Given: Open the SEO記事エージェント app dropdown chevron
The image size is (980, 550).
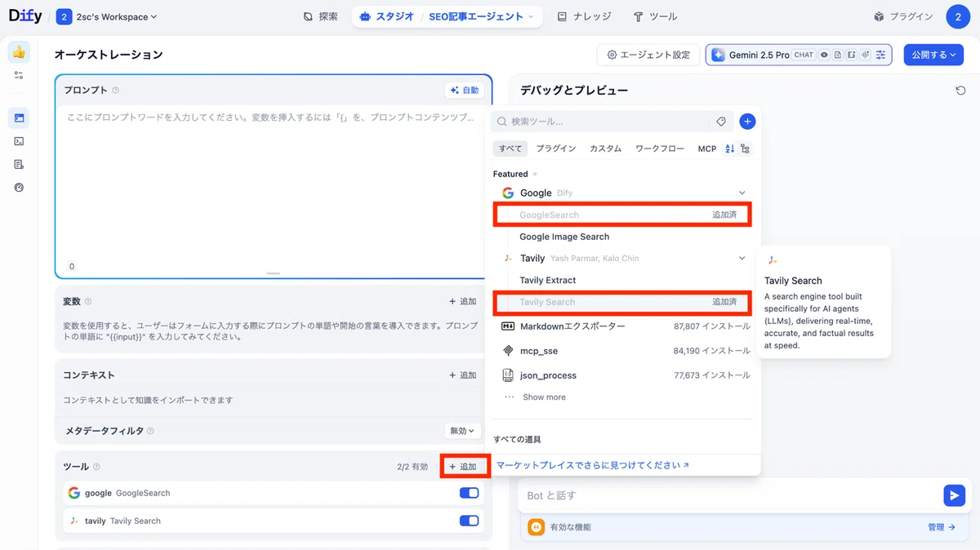Looking at the screenshot, I should (531, 16).
